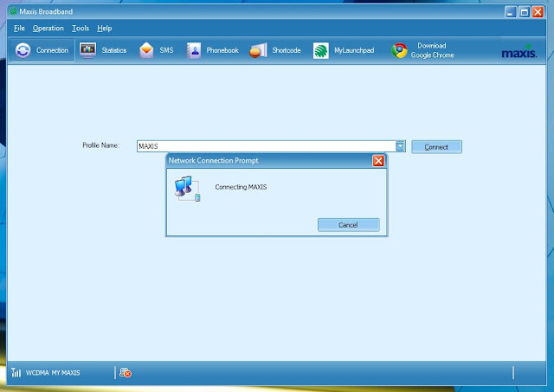Click the Connect button

click(x=436, y=147)
